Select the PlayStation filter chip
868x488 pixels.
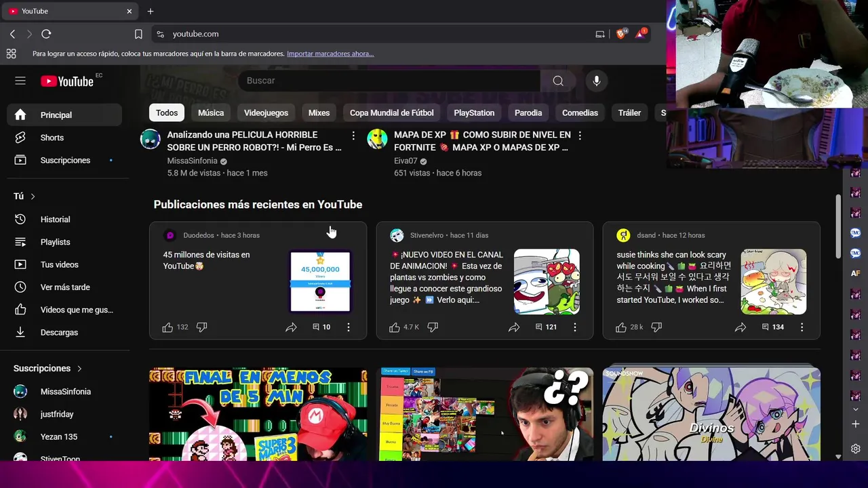coord(474,113)
